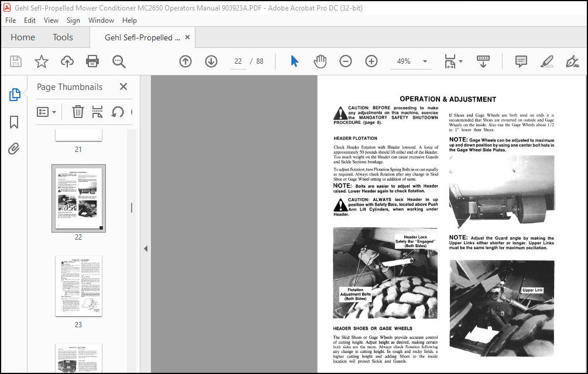Close the Page Thumbnails panel

coord(123,87)
